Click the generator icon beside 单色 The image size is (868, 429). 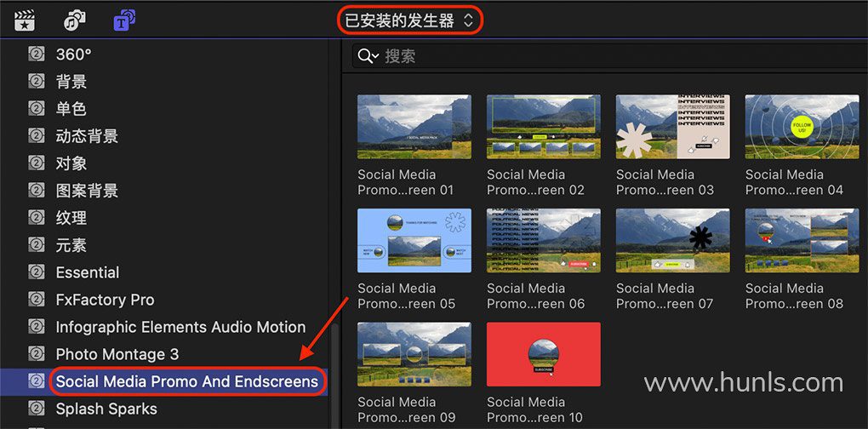(x=37, y=108)
